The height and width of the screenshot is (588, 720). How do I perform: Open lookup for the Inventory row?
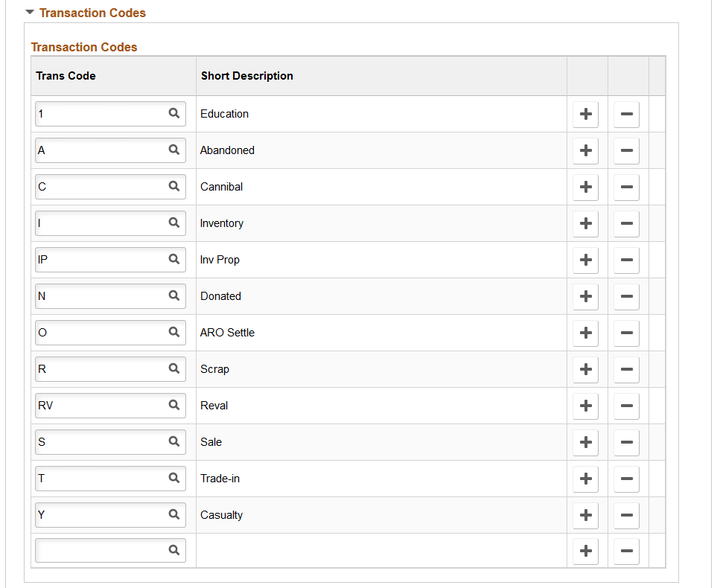tap(173, 223)
